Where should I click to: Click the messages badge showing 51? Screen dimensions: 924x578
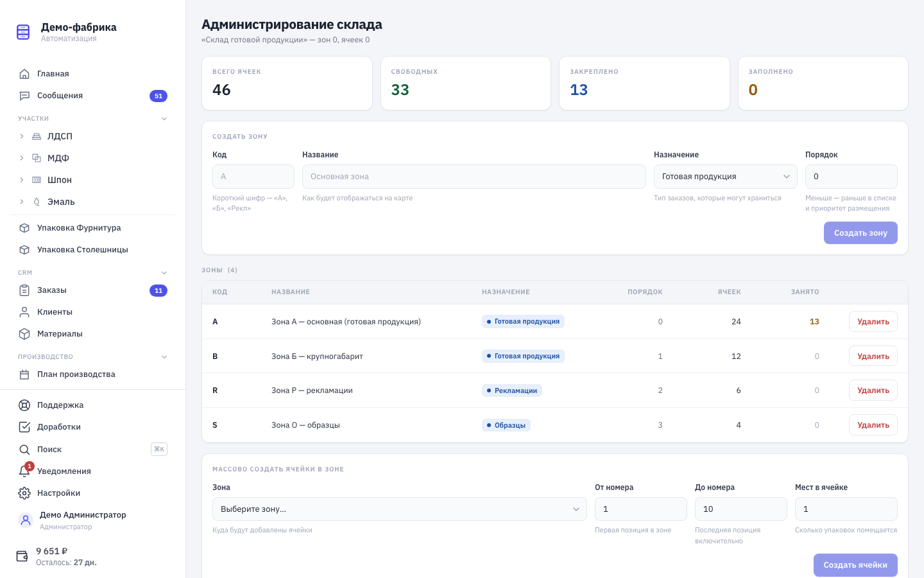coord(158,96)
